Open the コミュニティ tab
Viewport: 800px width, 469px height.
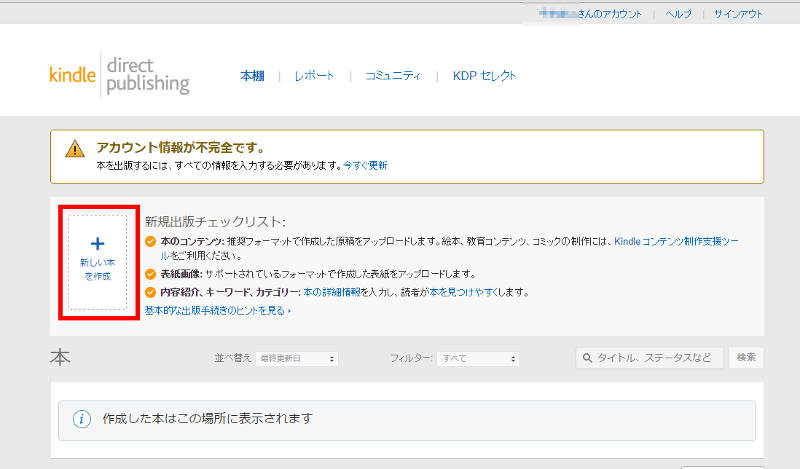(393, 76)
